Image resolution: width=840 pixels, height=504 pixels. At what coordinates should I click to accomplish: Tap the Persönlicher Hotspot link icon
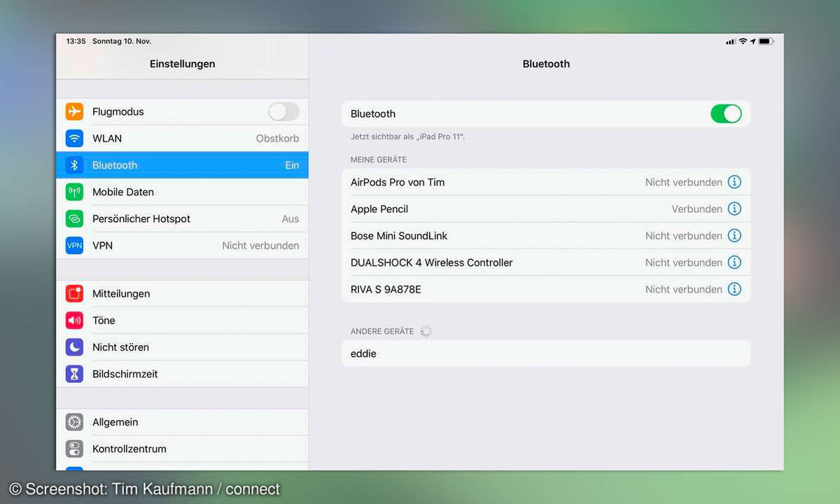[x=74, y=218]
